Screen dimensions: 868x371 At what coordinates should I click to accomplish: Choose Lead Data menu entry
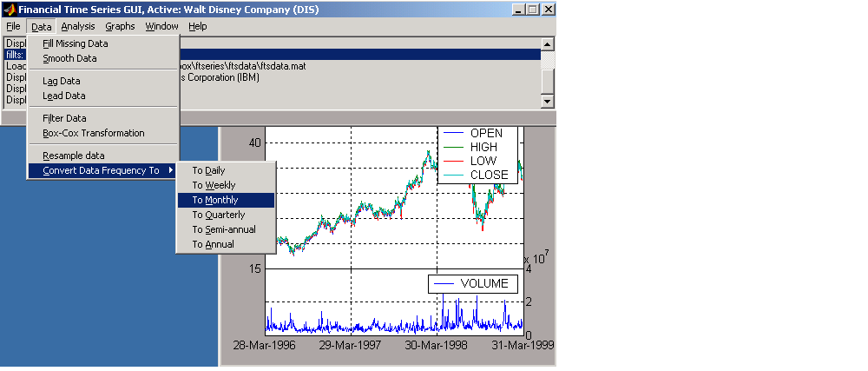click(x=64, y=96)
